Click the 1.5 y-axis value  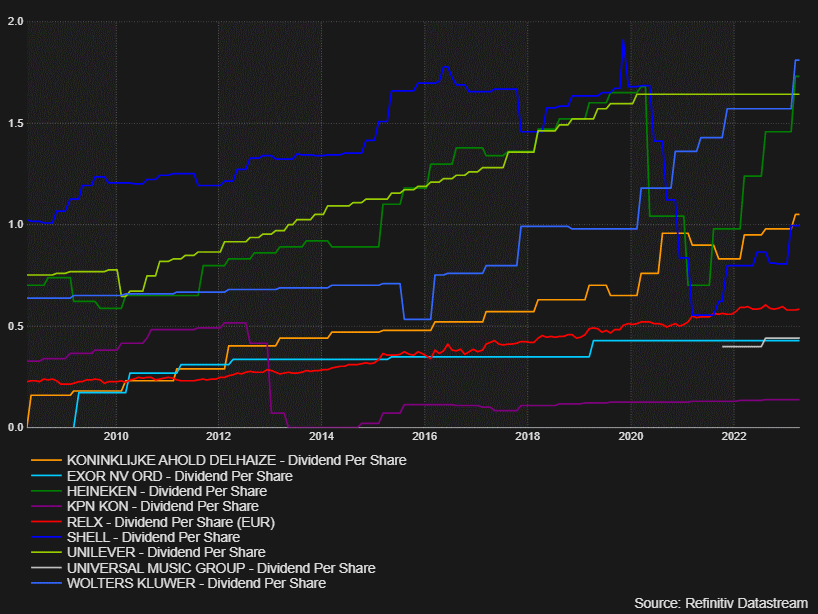coord(16,123)
